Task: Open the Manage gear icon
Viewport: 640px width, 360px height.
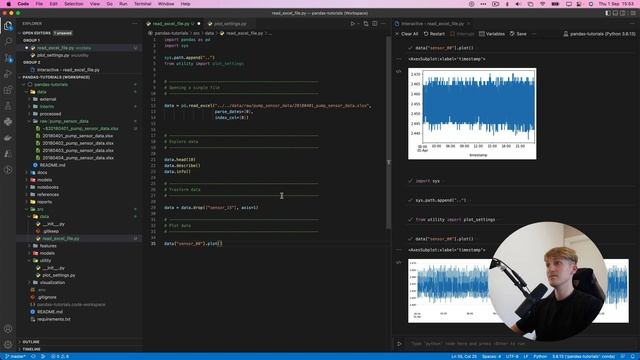Action: tap(8, 344)
